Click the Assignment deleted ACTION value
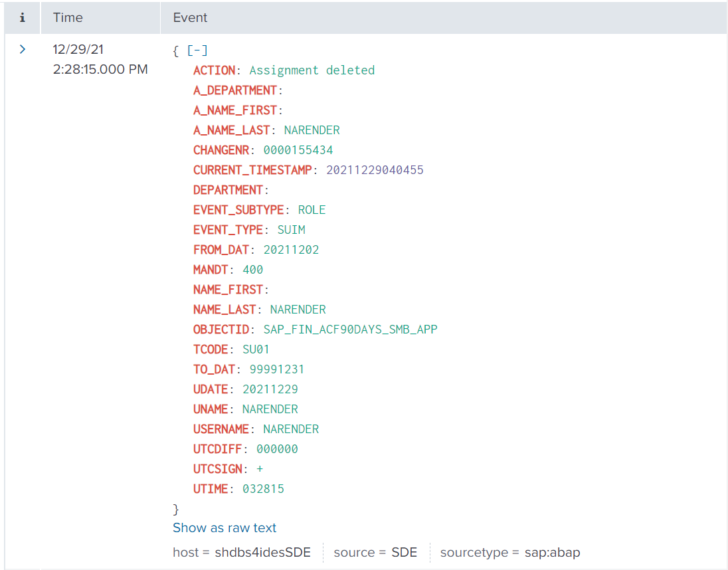The height and width of the screenshot is (570, 728). pos(312,70)
